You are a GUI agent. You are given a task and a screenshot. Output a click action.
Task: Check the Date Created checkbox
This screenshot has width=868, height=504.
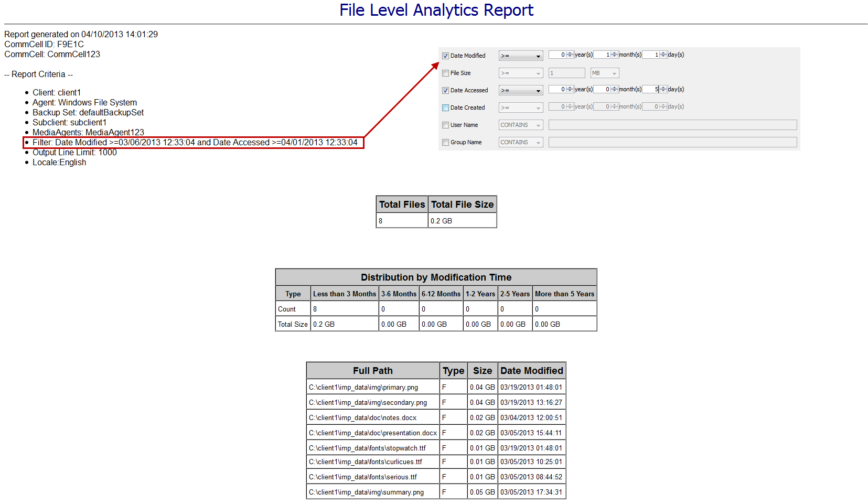pos(445,108)
